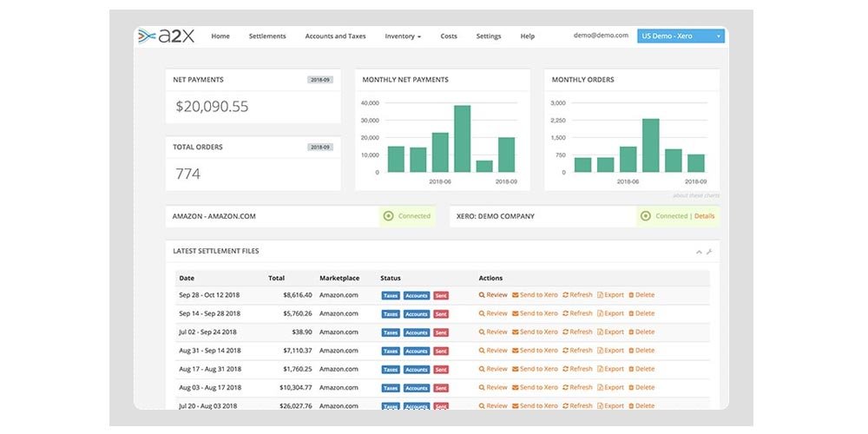
Task: Export the Aug 17 - Aug 31 2018 settlement
Action: [610, 369]
